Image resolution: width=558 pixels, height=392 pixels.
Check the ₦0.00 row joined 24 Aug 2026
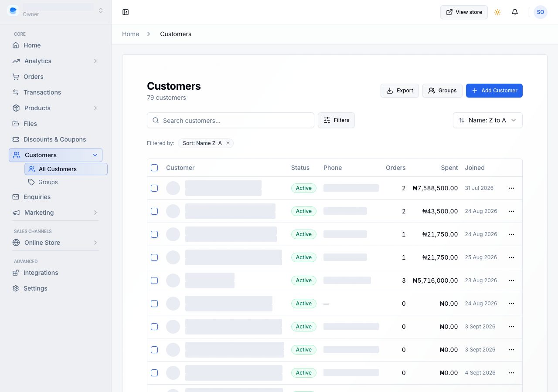pos(154,304)
